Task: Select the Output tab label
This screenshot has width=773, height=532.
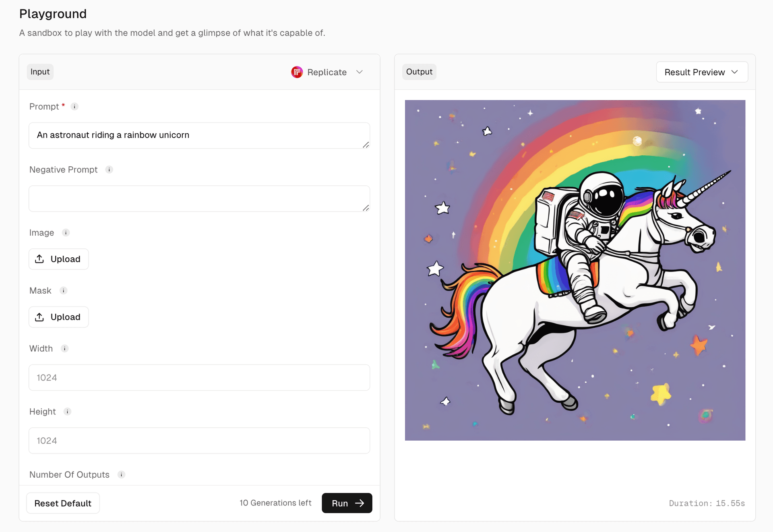Action: click(x=419, y=72)
